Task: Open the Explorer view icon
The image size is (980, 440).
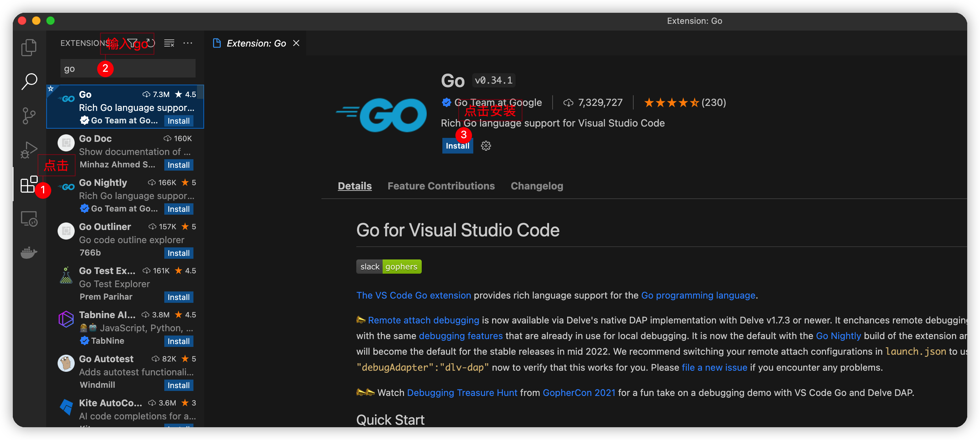Action: (x=28, y=47)
